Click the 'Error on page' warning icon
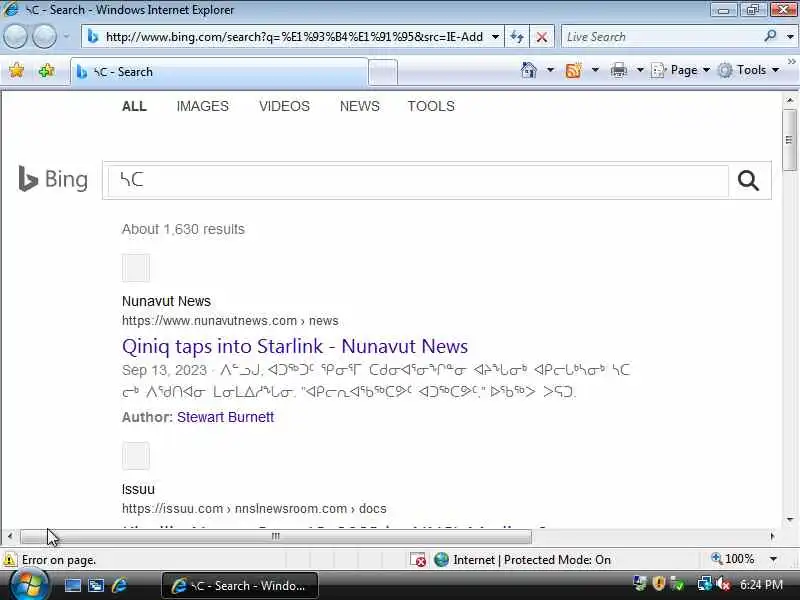 [9, 560]
